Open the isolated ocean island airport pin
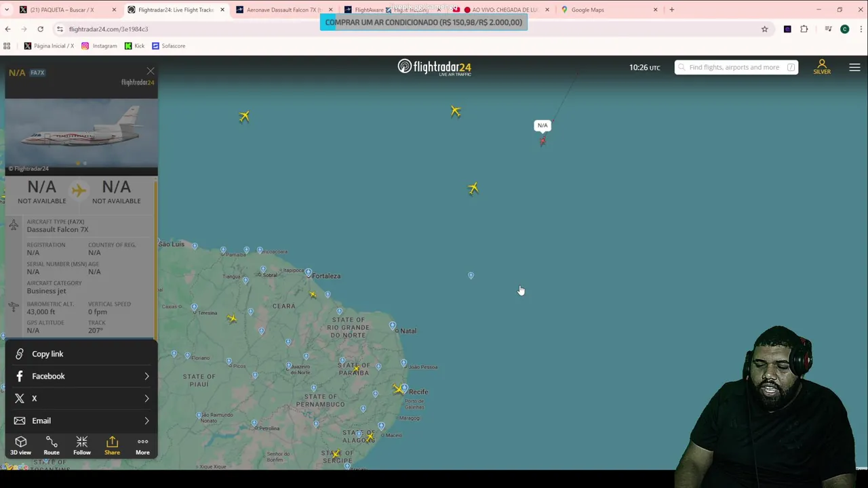Image resolution: width=868 pixels, height=488 pixels. click(x=471, y=276)
